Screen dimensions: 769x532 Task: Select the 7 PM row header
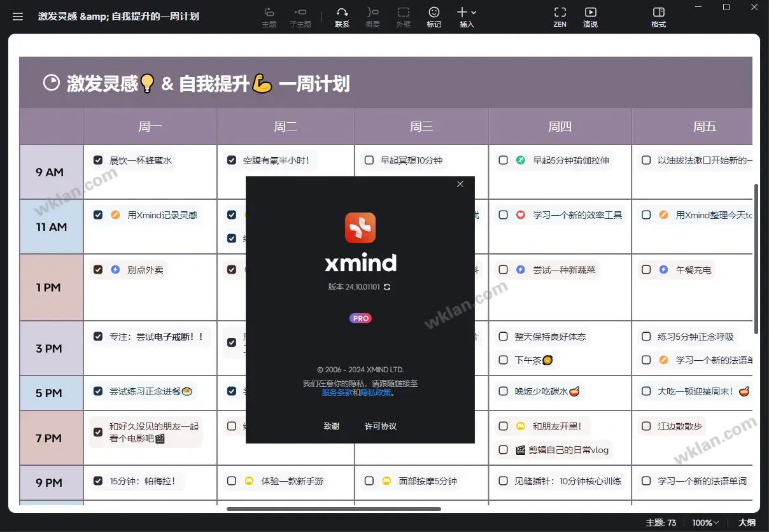click(51, 438)
